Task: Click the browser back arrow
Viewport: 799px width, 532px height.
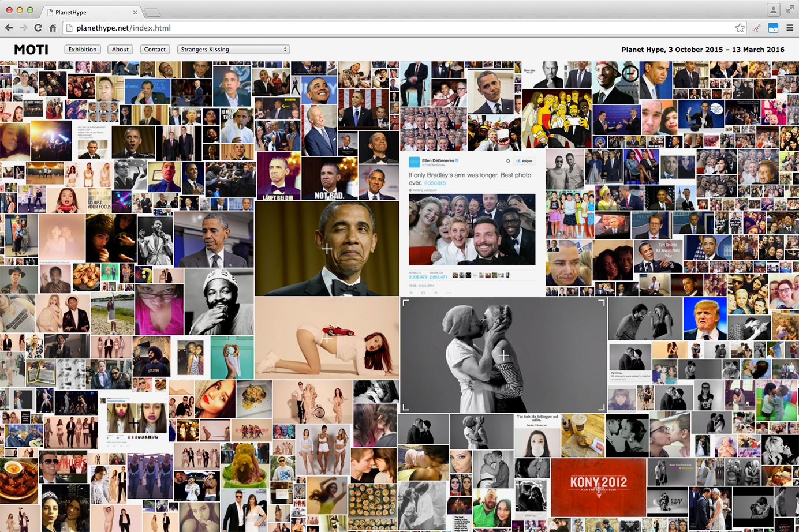Action: (x=9, y=28)
